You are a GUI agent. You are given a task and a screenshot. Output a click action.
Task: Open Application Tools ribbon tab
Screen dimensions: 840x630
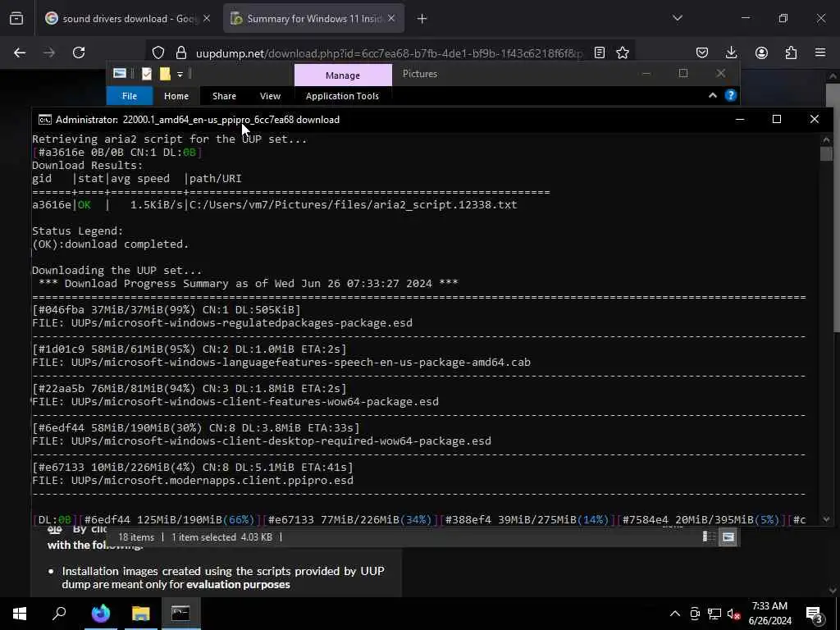(342, 96)
